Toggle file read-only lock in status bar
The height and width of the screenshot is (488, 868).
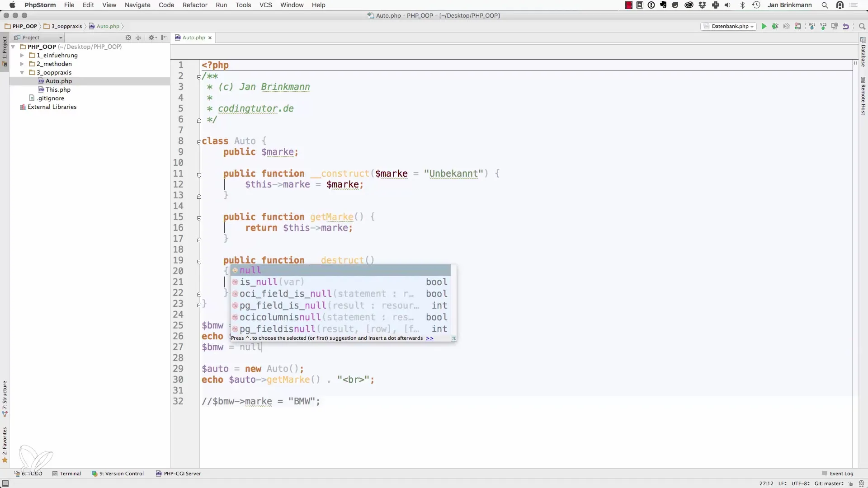851,483
